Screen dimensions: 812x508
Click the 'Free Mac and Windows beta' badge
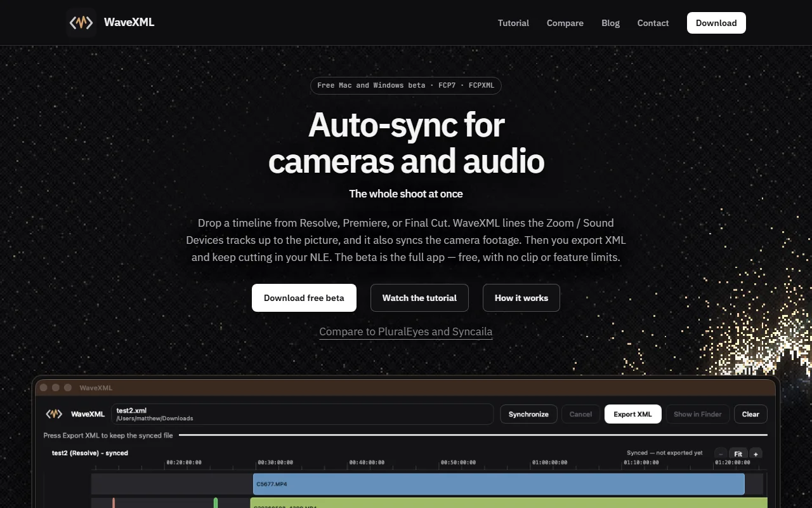[x=406, y=86]
